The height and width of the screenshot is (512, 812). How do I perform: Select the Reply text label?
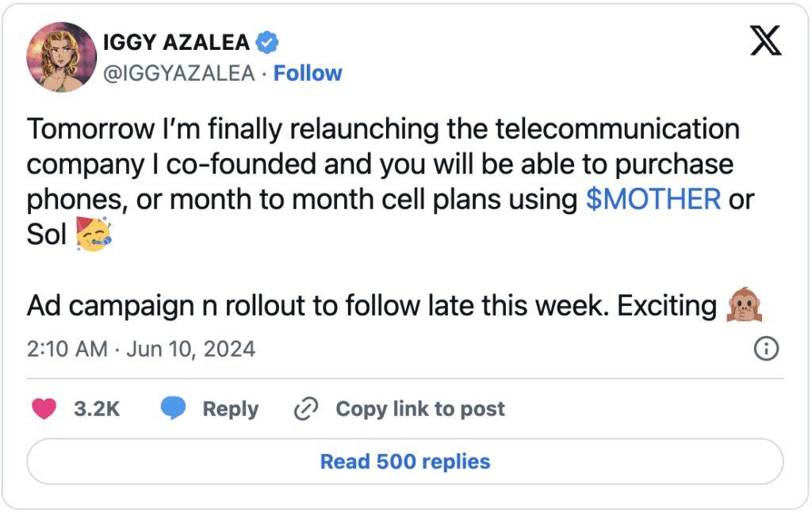click(x=231, y=409)
